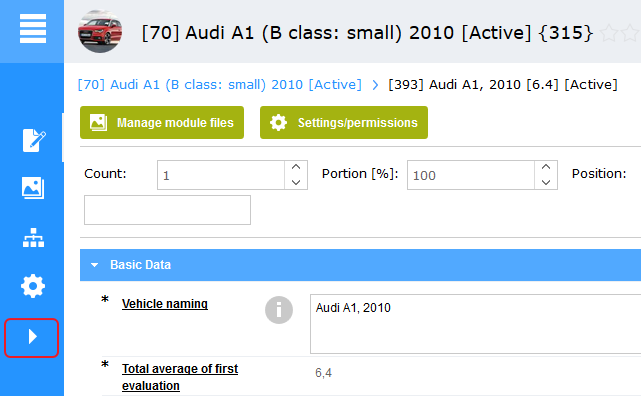
Task: Click the empty Position text box
Action: tap(167, 210)
